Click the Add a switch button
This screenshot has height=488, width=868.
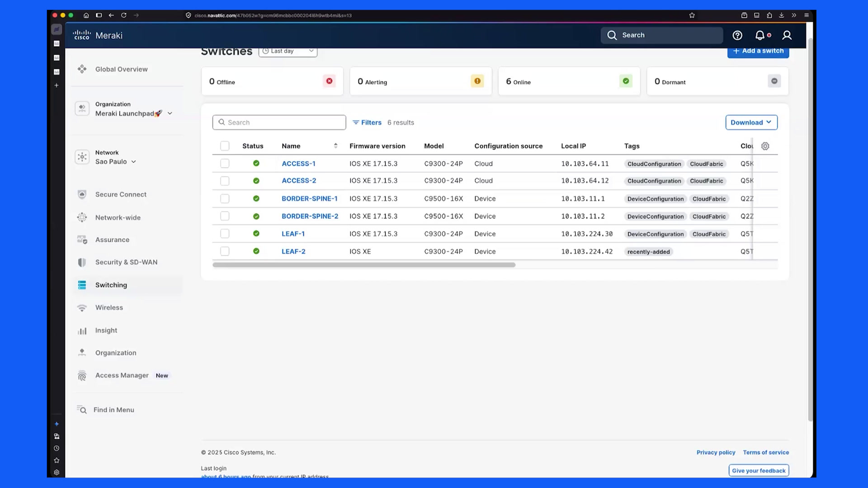pyautogui.click(x=758, y=51)
